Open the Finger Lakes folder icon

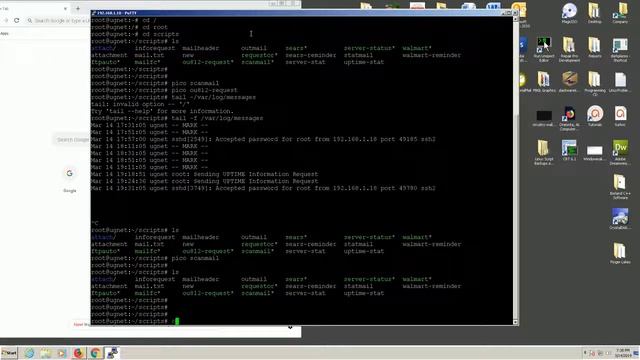pos(620,253)
